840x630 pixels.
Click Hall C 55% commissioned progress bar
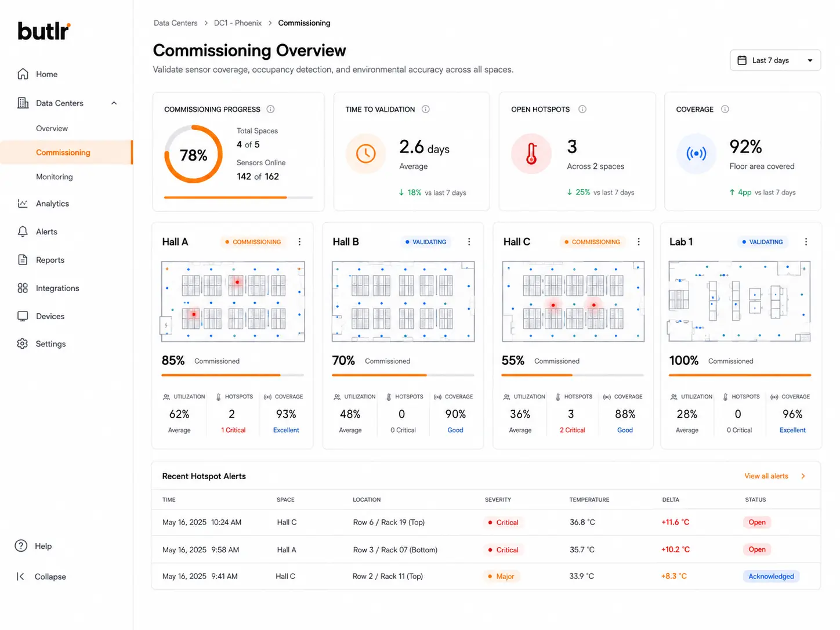coord(573,375)
